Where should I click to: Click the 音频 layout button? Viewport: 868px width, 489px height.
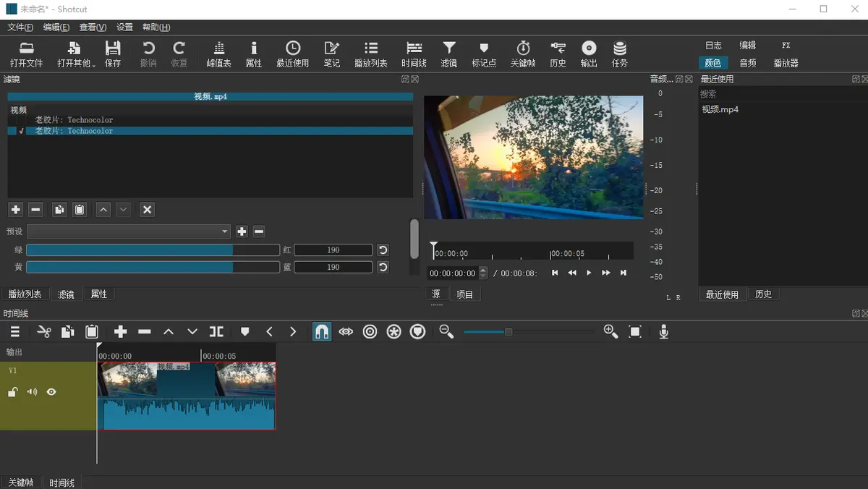click(x=747, y=63)
